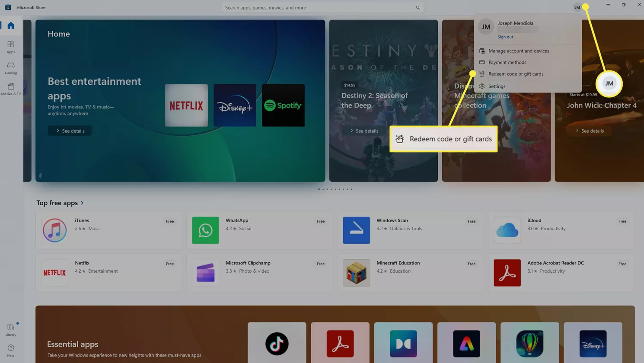
Task: Click Sign out in account menu
Action: (x=505, y=37)
